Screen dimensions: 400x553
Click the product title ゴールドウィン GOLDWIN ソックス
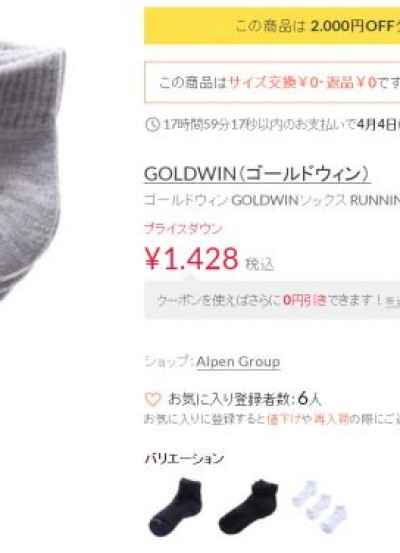[272, 201]
